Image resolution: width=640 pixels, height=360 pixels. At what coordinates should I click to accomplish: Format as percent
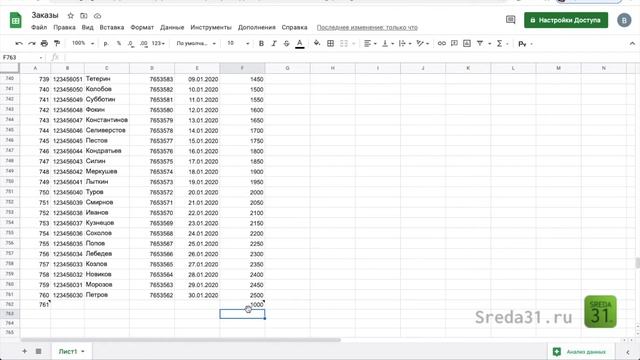coord(119,43)
